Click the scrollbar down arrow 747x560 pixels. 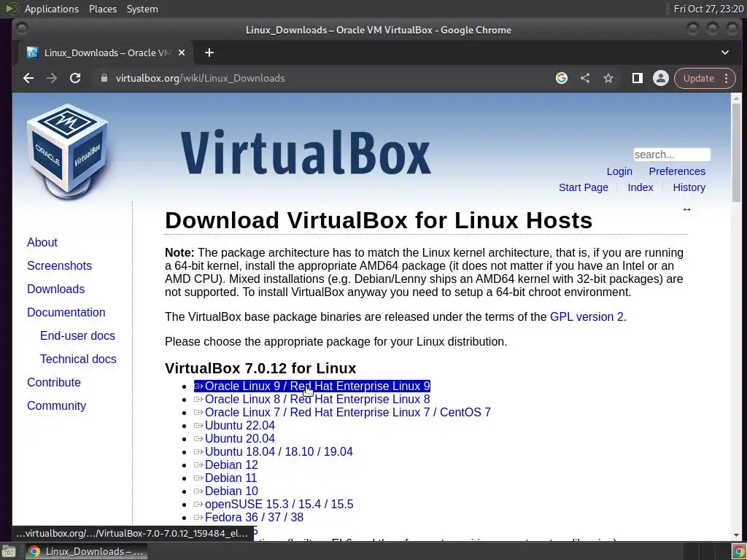(736, 535)
